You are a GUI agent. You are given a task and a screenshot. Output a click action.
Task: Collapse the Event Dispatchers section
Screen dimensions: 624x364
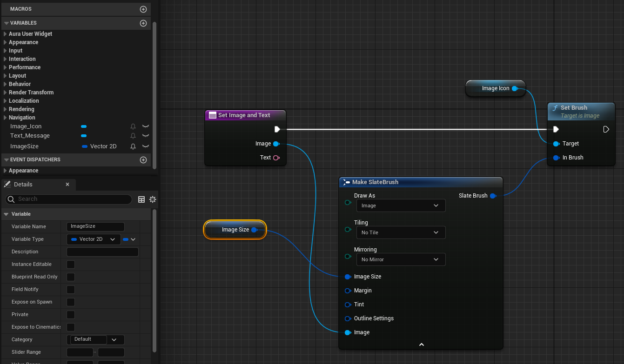(x=6, y=160)
